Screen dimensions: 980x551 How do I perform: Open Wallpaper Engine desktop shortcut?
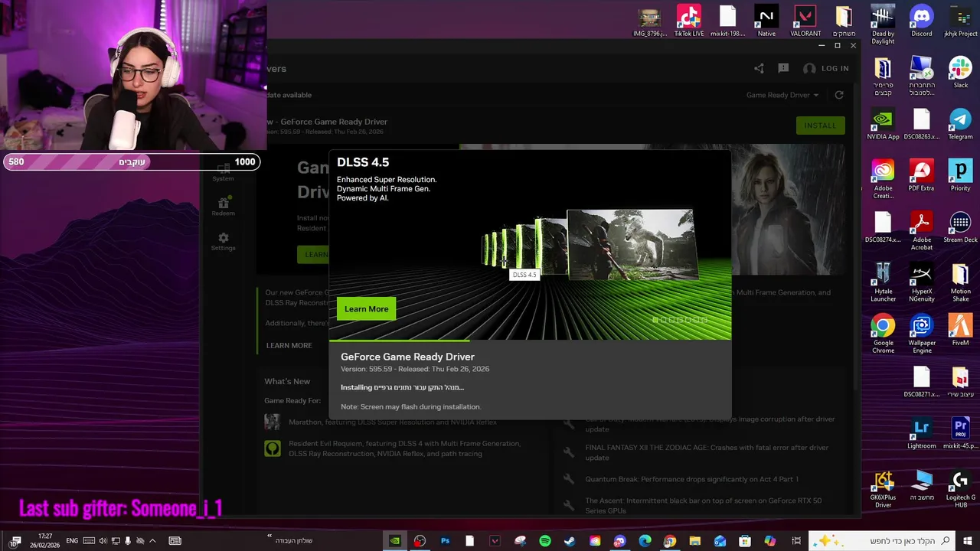coord(922,334)
